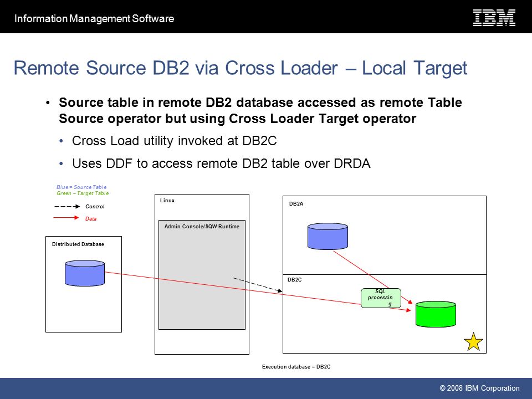Image resolution: width=532 pixels, height=399 pixels.
Task: Click the Execution database = DB2C caption
Action: (x=296, y=367)
